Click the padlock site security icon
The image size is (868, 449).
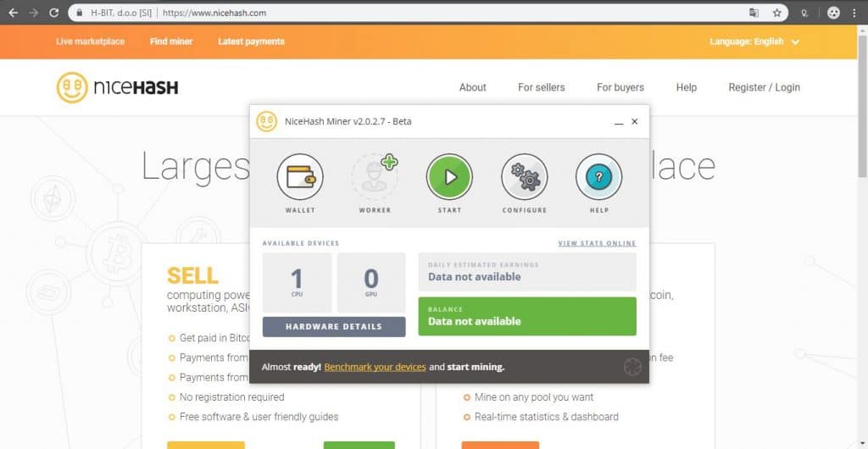tap(80, 13)
